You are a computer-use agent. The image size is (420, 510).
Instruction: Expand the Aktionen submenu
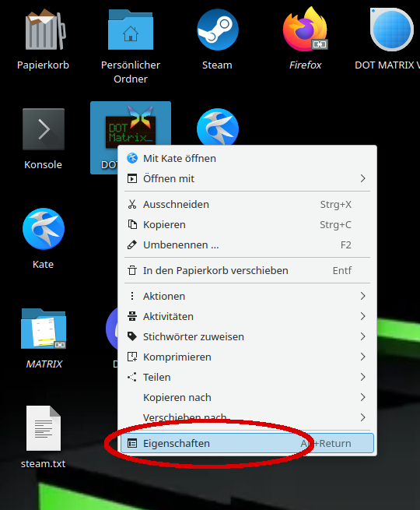(x=247, y=297)
